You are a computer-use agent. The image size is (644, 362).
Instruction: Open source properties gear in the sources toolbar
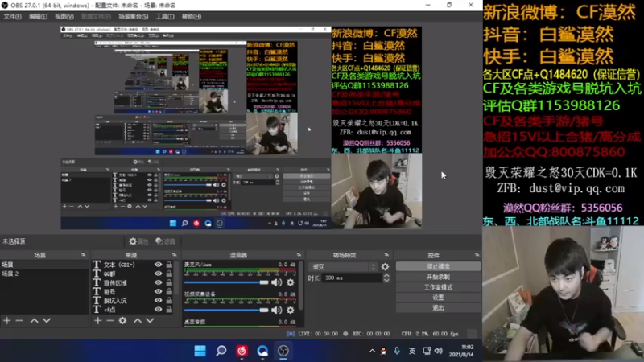[122, 320]
